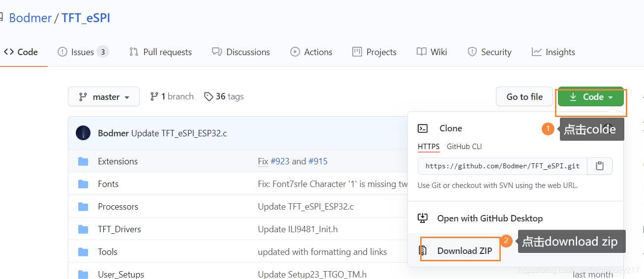
Task: Click the User_Setups folder icon
Action: (x=83, y=274)
